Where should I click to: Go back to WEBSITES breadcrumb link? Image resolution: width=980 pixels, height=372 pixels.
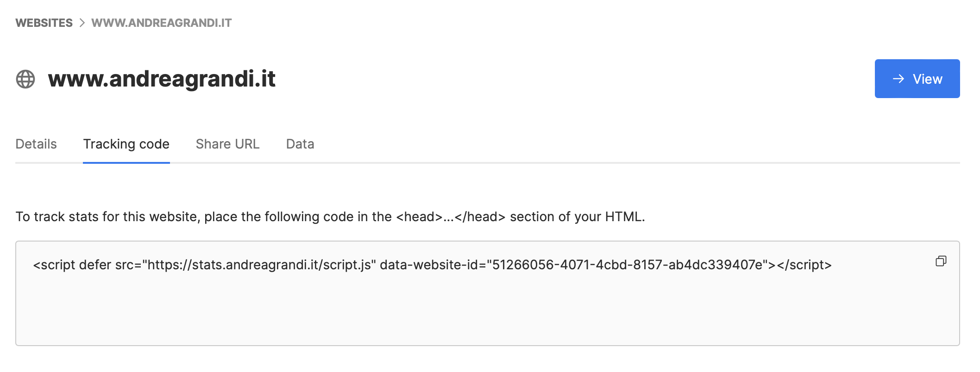click(44, 23)
